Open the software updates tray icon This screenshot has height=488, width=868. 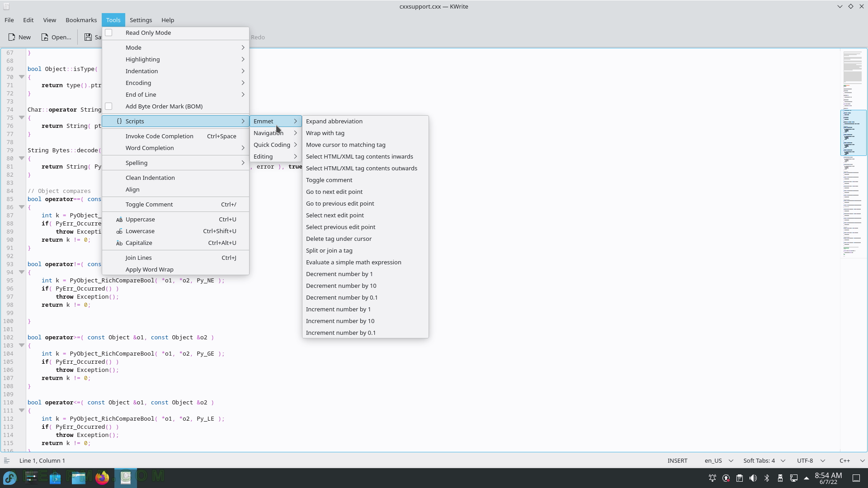tap(726, 478)
